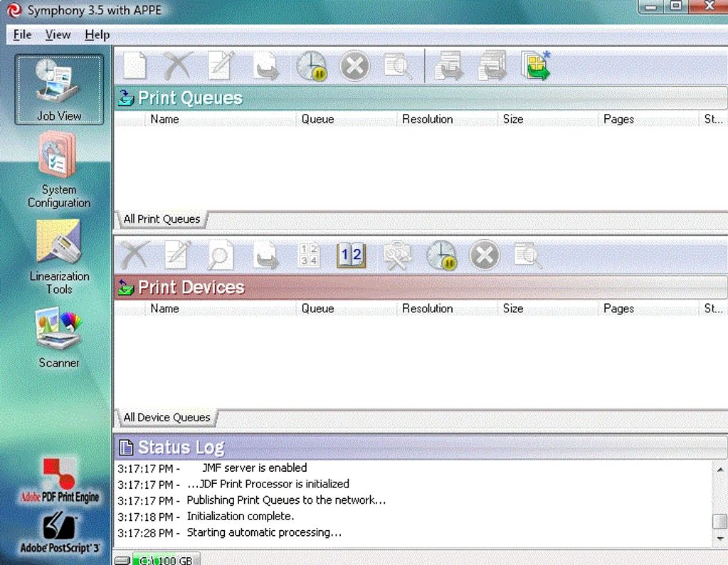Click the page numbering 12 book icon
Image resolution: width=728 pixels, height=565 pixels.
(x=351, y=255)
